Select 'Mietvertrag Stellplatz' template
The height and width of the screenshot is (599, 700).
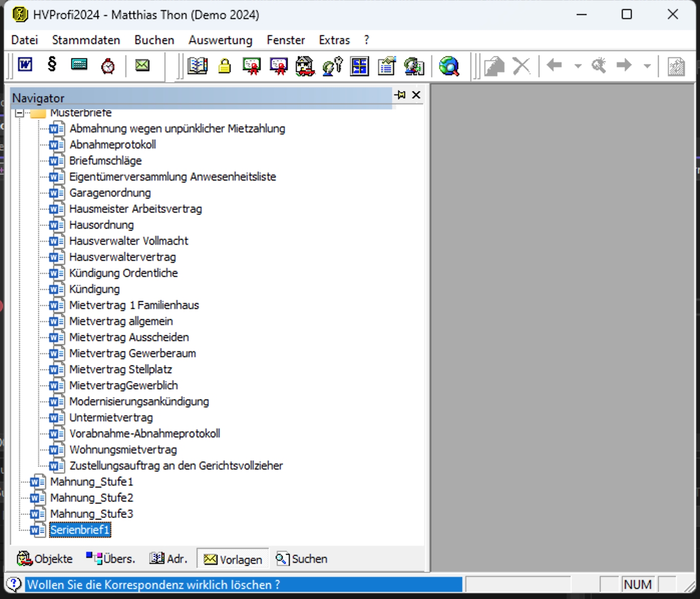click(121, 370)
